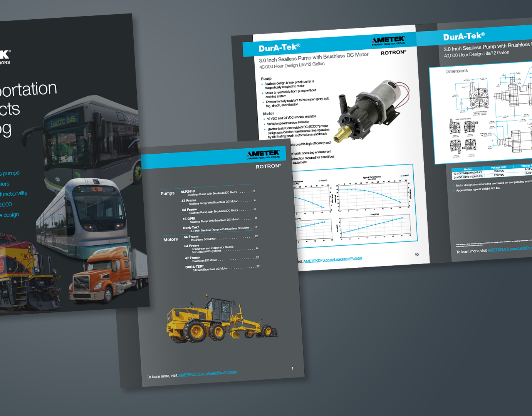
Task: Click the 27.6 VDC table cell
Action: coord(499,175)
